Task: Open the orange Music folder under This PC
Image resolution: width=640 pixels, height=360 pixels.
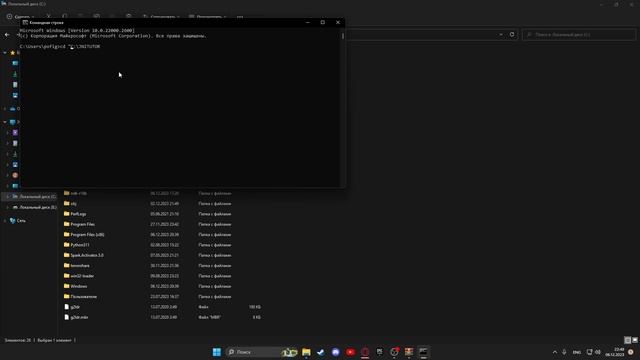Action: (x=15, y=175)
